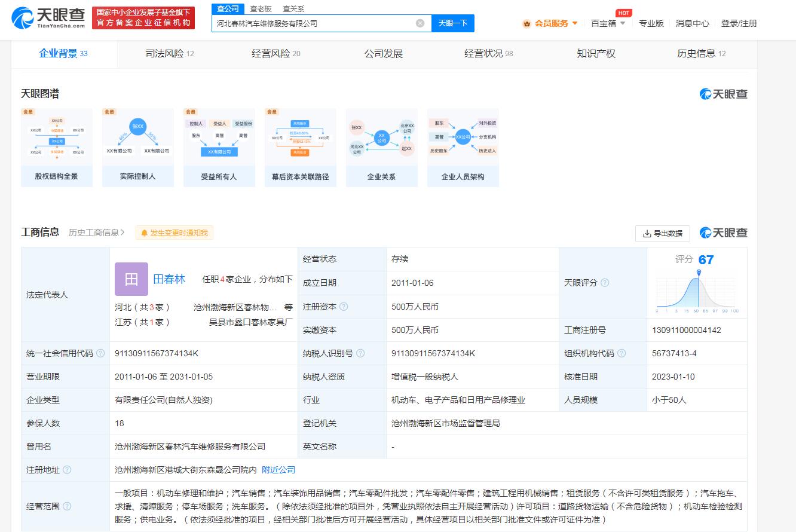This screenshot has width=796, height=532.
Task: Select the 查老板 search tab
Action: pos(261,8)
